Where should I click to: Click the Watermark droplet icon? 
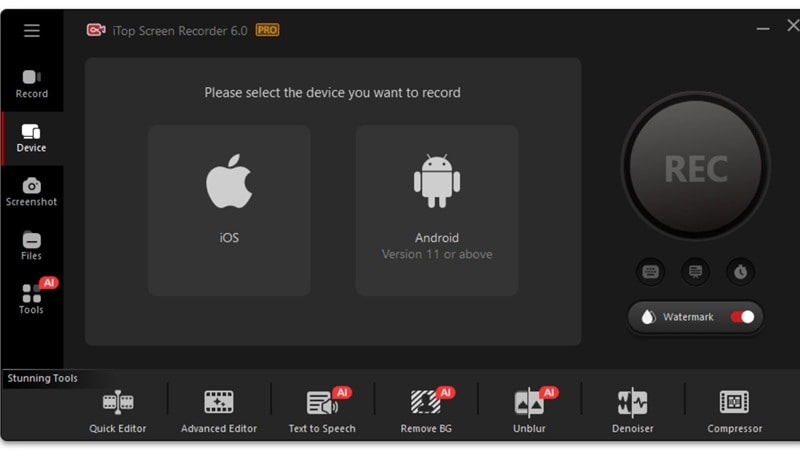coord(648,317)
